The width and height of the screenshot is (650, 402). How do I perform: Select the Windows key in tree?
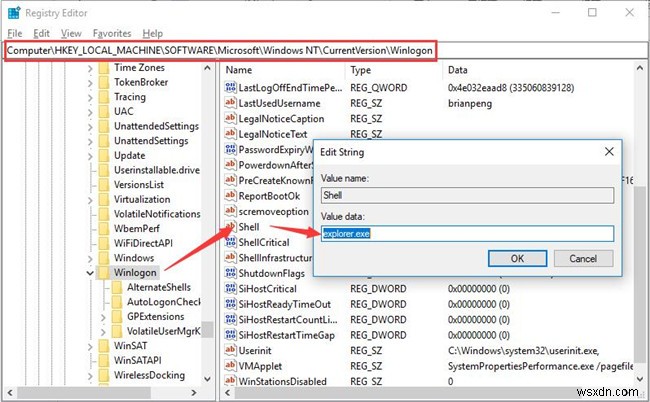[x=134, y=258]
